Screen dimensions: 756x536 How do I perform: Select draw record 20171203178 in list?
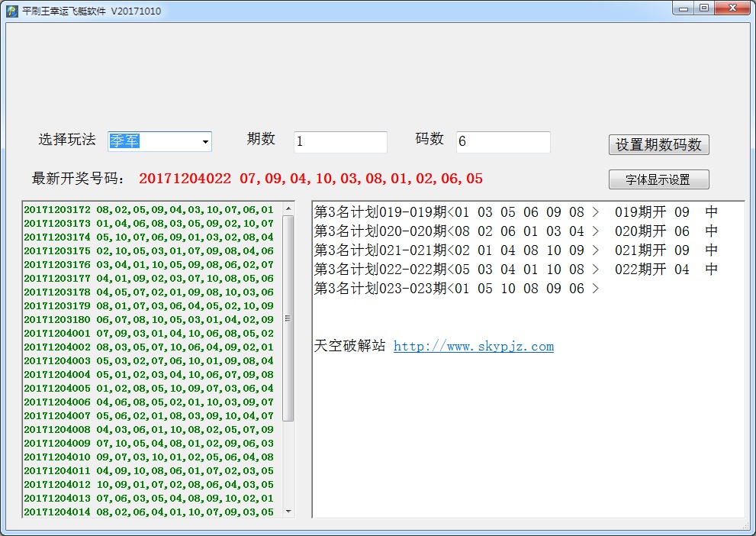point(148,292)
